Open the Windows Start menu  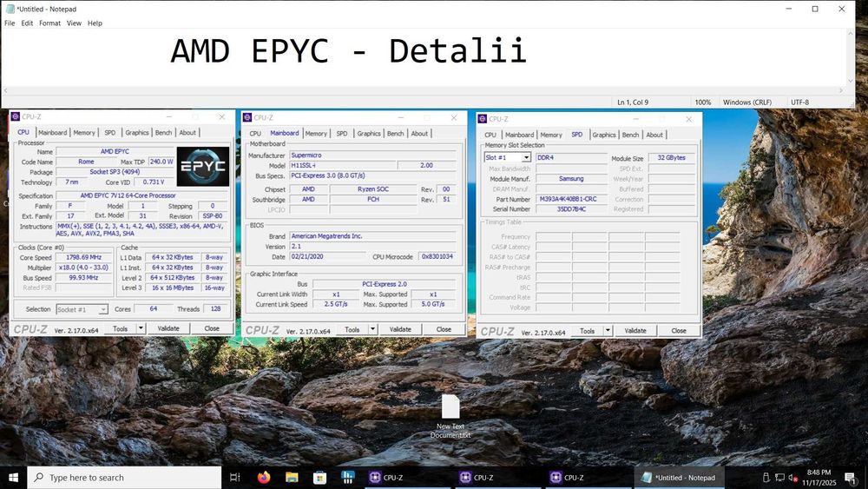13,478
